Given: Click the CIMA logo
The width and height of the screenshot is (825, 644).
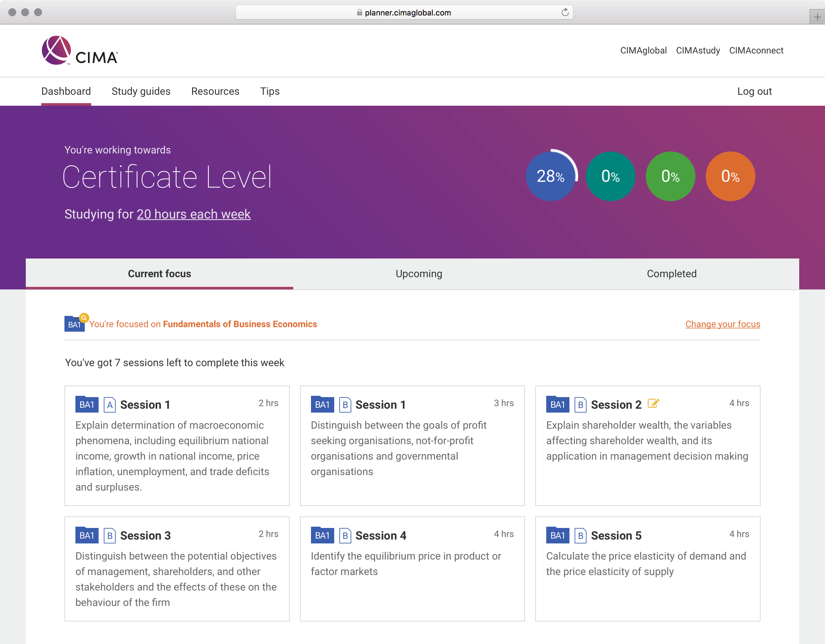Looking at the screenshot, I should (80, 51).
